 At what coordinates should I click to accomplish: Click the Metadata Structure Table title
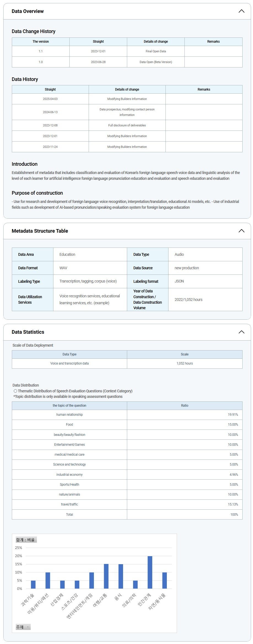click(x=40, y=231)
